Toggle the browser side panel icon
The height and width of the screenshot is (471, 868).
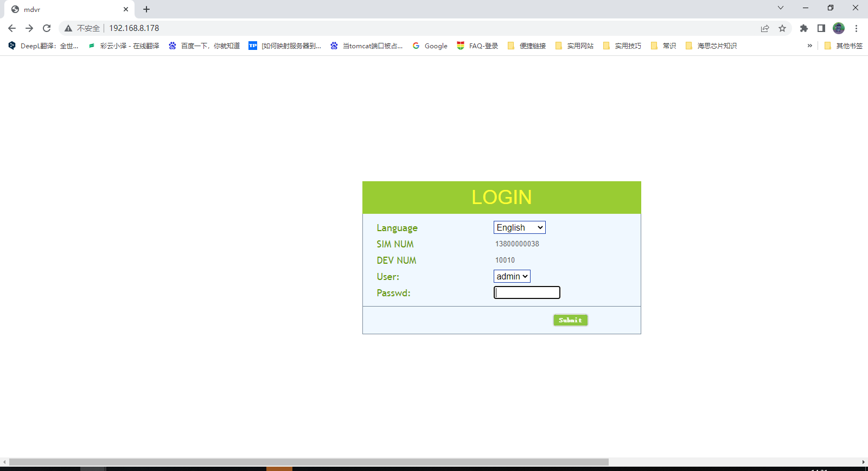coord(821,28)
